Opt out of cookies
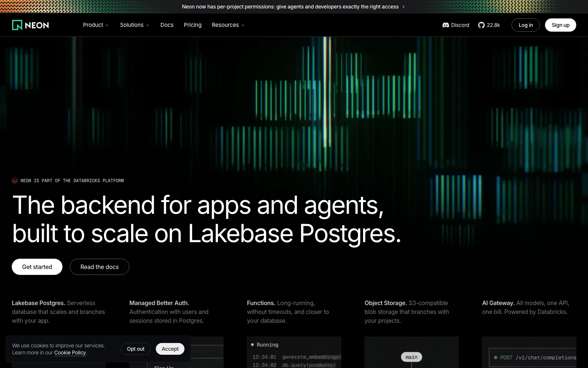Viewport: 588px width, 368px height. point(136,349)
